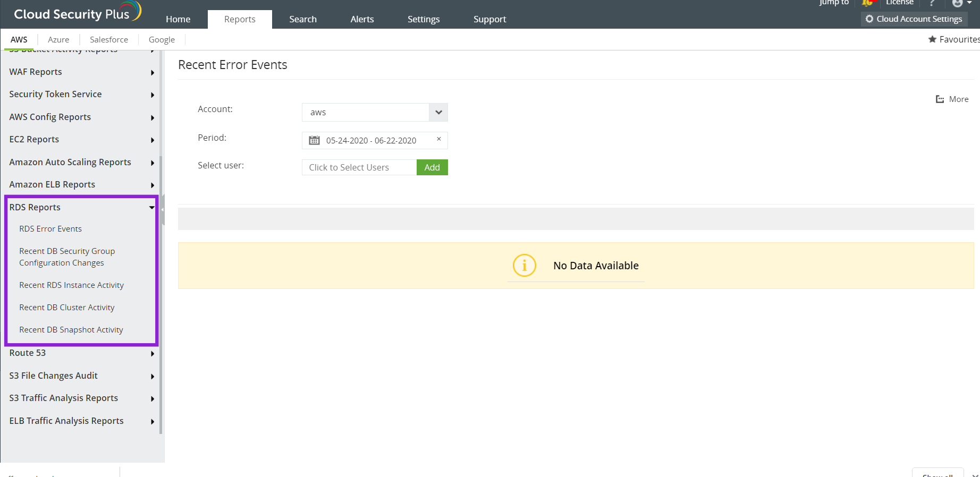Expand S3 Traffic Analysis Reports menu
The height and width of the screenshot is (477, 980).
[x=81, y=398]
